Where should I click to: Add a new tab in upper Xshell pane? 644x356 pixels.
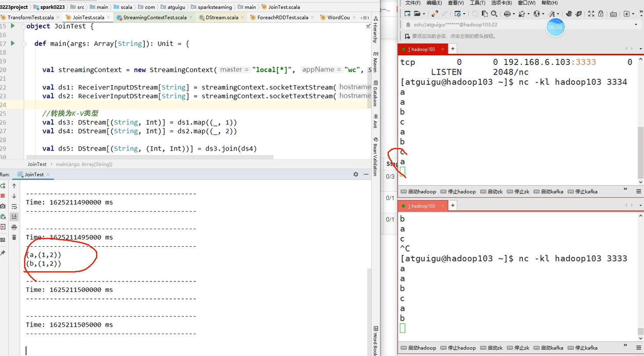pos(453,49)
